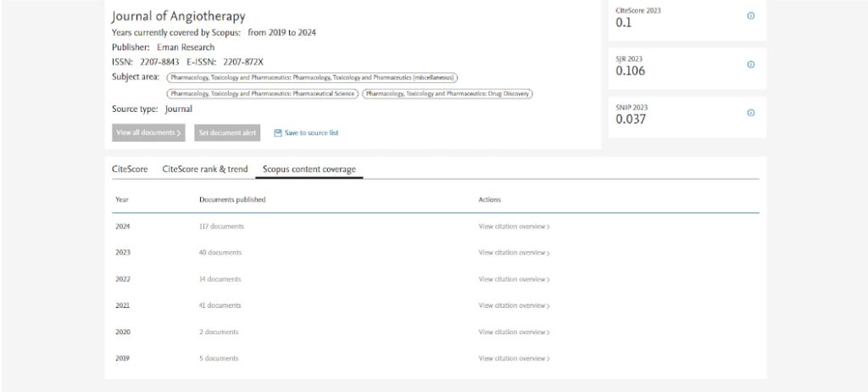View citation overview for 2019
Screen dimensions: 868x392
point(514,358)
